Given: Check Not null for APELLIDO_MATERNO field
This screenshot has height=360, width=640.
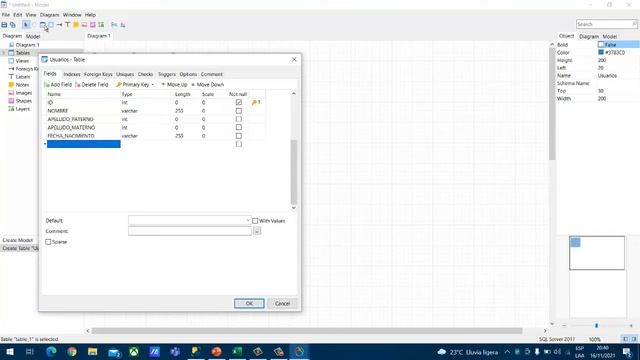Looking at the screenshot, I should (x=239, y=127).
